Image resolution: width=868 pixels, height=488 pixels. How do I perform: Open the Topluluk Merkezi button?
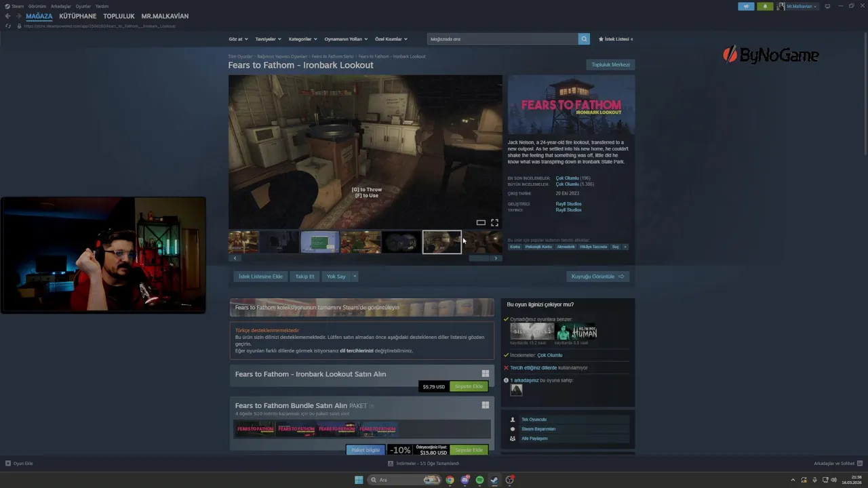coord(610,65)
